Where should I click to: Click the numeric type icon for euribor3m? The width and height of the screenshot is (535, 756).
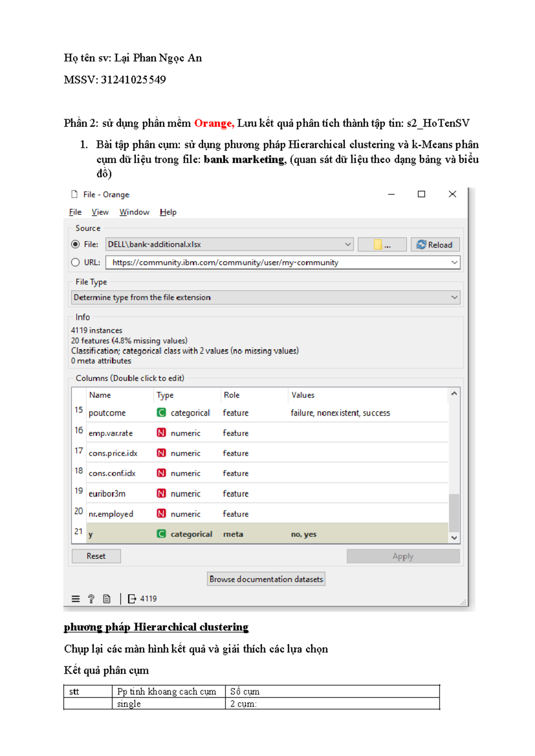click(x=161, y=493)
